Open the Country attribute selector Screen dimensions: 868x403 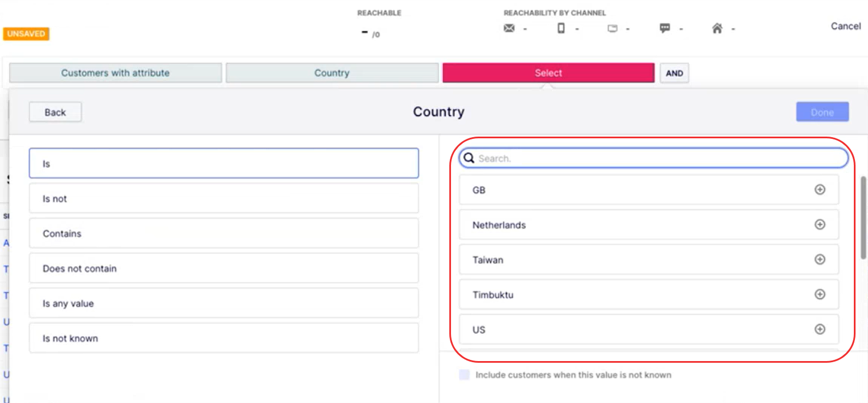[x=332, y=73]
